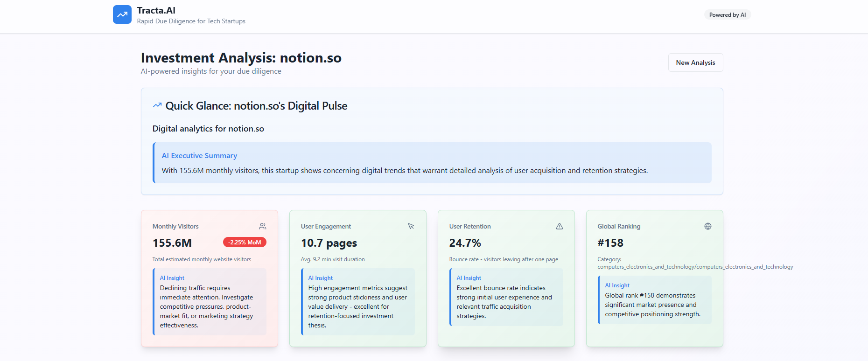Viewport: 868px width, 361px height.
Task: Click 'Avg. 9.2 min visit duration' caption
Action: pyautogui.click(x=333, y=259)
